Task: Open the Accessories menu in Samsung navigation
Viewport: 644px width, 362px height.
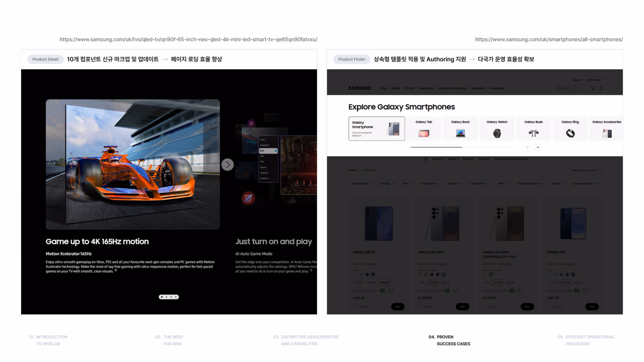Action: pyautogui.click(x=497, y=88)
